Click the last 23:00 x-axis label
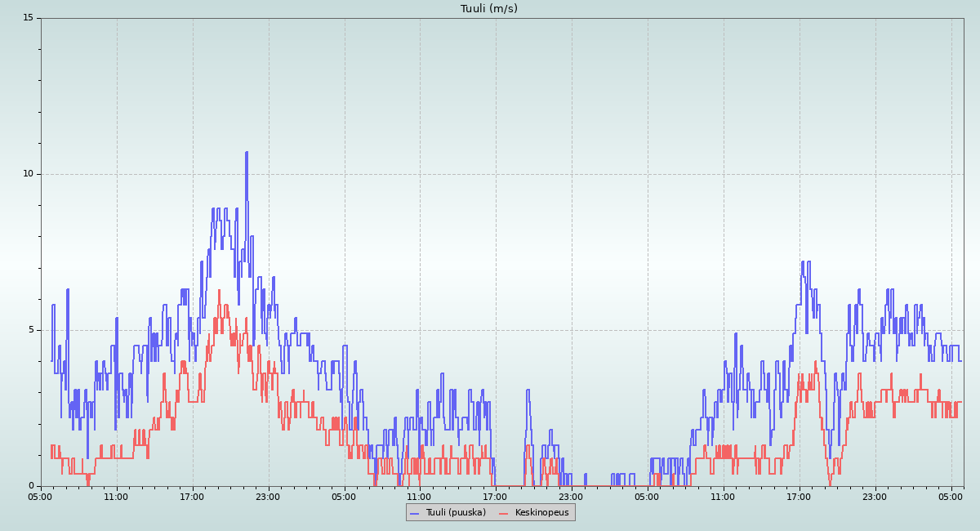 click(875, 496)
